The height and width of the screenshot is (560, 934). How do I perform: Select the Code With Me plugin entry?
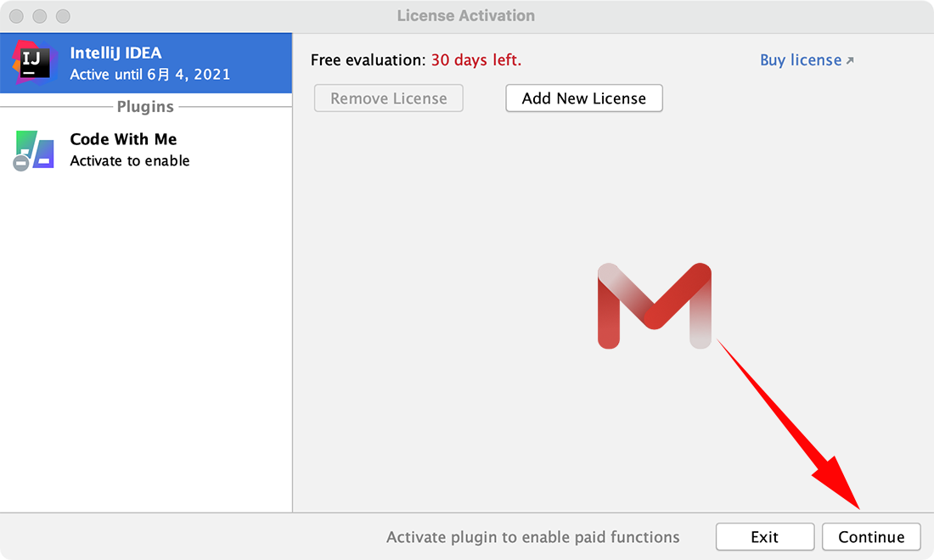pos(146,150)
